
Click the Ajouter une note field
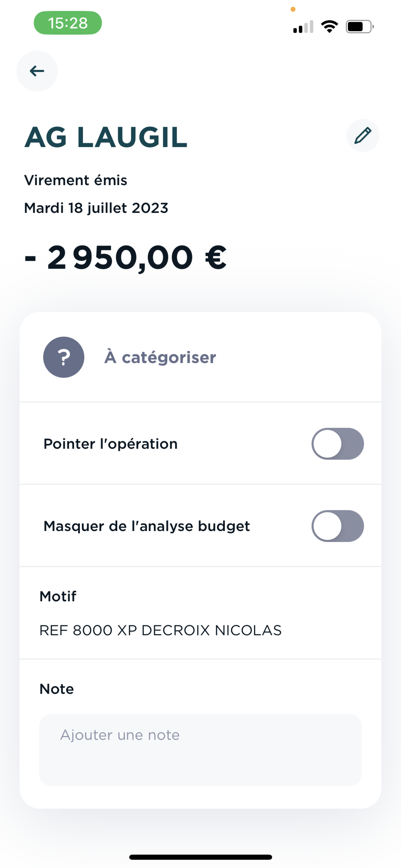click(x=200, y=750)
